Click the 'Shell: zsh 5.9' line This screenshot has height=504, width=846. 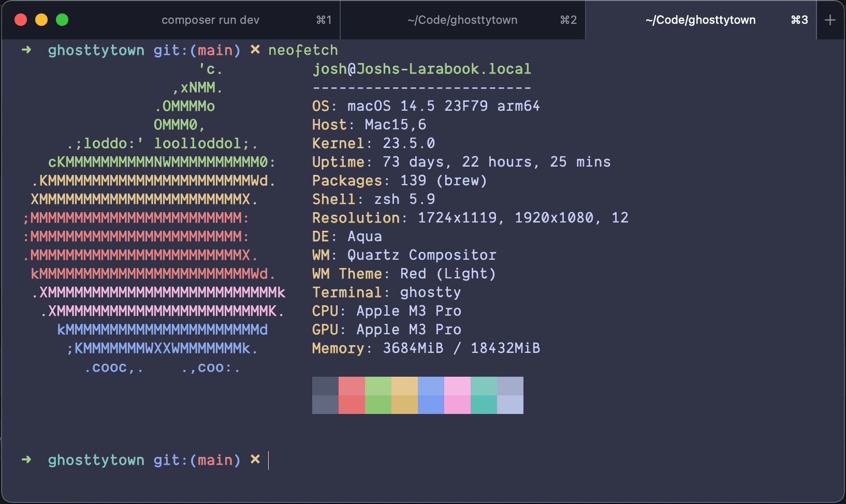pos(374,199)
